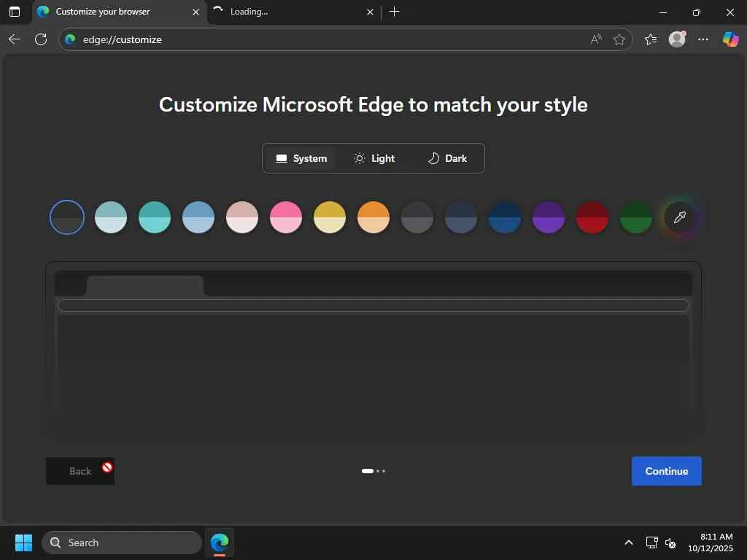Viewport: 747px width, 560px height.
Task: Open the clock showing 8:11 AM
Action: [x=711, y=542]
